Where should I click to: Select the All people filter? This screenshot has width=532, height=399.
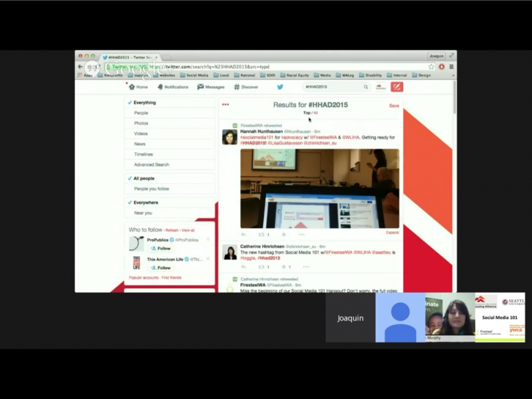point(170,178)
